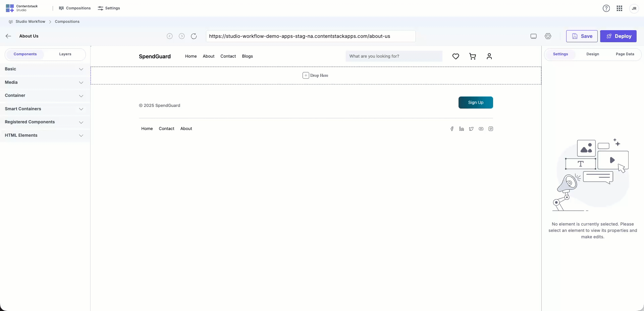Image resolution: width=644 pixels, height=311 pixels.
Task: Click Contact in the header navigation
Action: point(228,56)
